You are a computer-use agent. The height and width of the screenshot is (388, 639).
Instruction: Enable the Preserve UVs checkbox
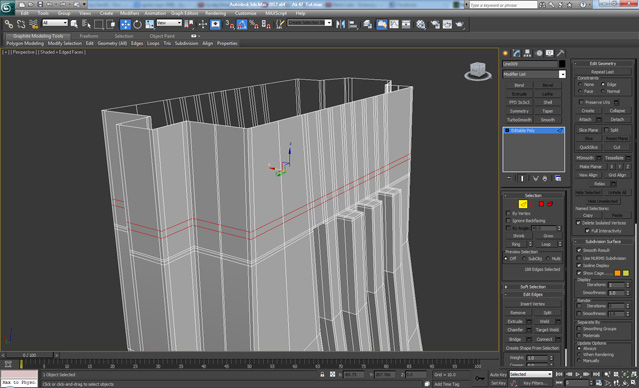582,102
